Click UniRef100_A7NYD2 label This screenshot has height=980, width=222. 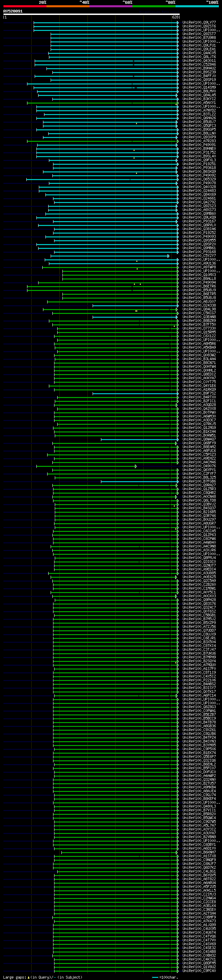pos(199,110)
